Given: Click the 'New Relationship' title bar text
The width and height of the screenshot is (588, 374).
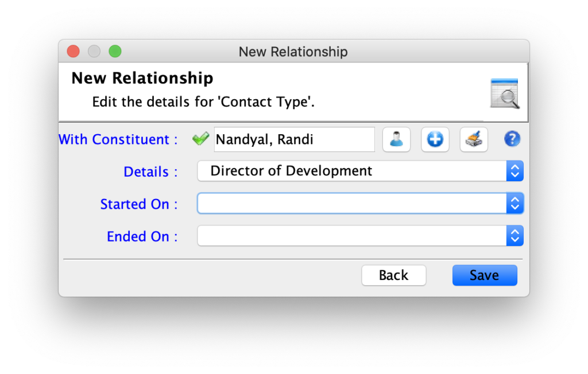Looking at the screenshot, I should point(293,52).
